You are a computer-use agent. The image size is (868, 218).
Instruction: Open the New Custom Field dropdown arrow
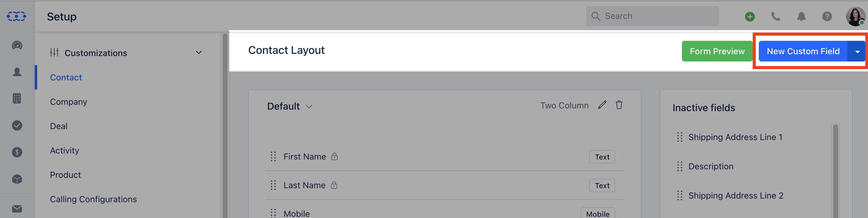(x=857, y=51)
